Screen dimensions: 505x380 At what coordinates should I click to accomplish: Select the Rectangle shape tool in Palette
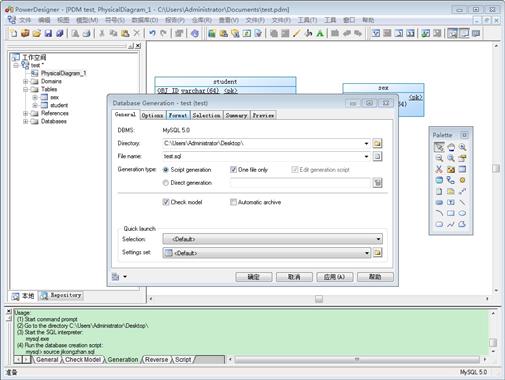(x=451, y=213)
